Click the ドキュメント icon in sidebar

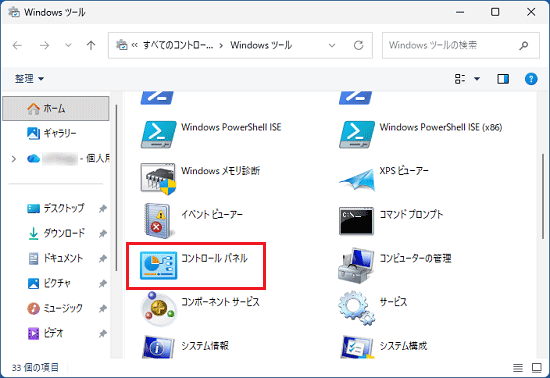(33, 258)
